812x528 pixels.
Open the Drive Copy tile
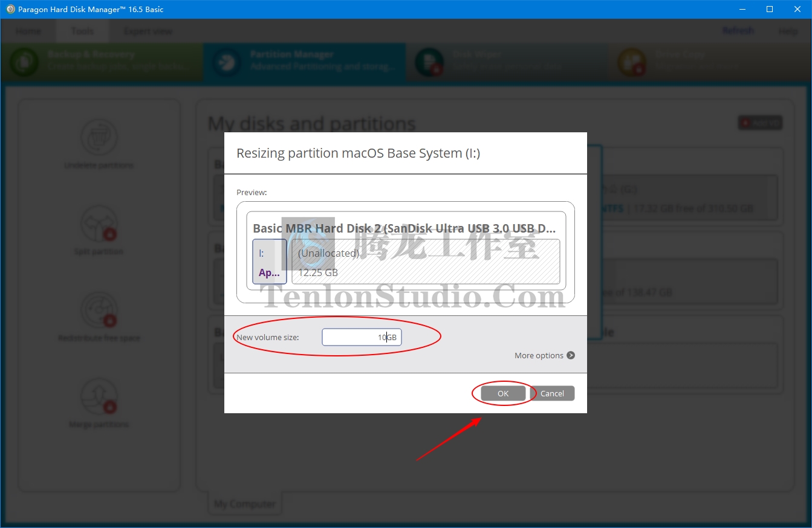pos(709,62)
